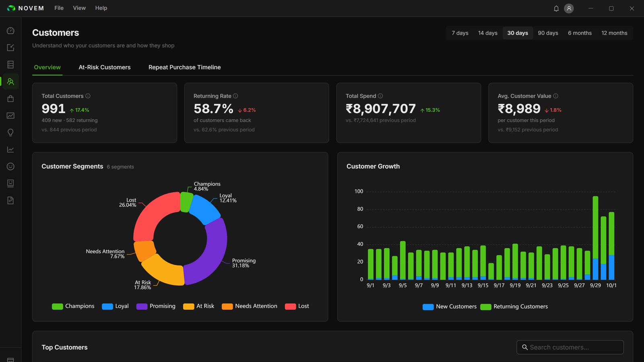Click the Novem logo
The image size is (644, 362).
click(x=25, y=8)
